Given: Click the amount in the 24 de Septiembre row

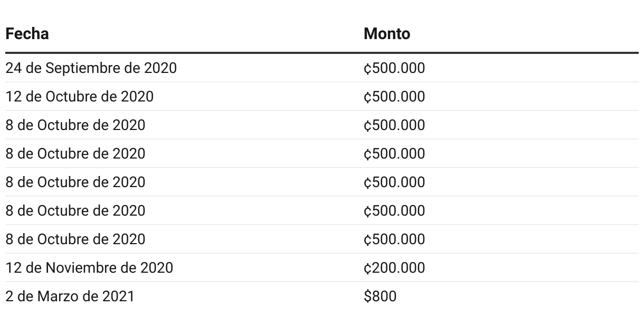Looking at the screenshot, I should [x=394, y=68].
